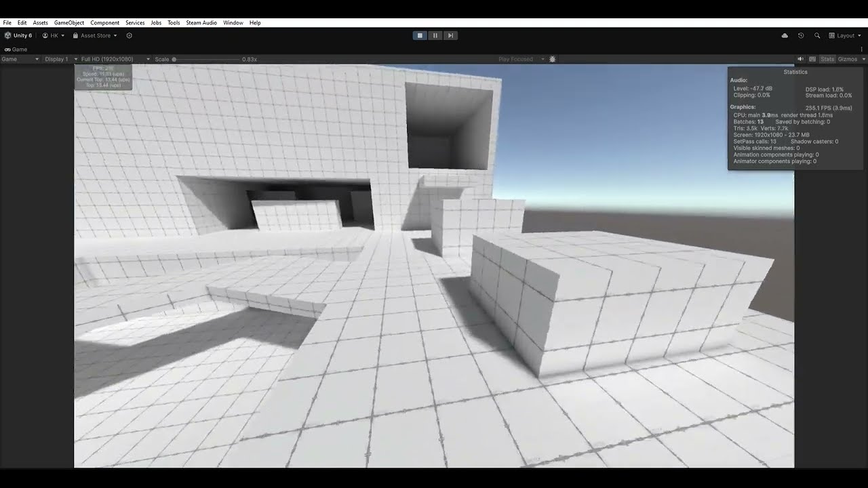Click the FPS speed overlay in the game view

coord(103,77)
